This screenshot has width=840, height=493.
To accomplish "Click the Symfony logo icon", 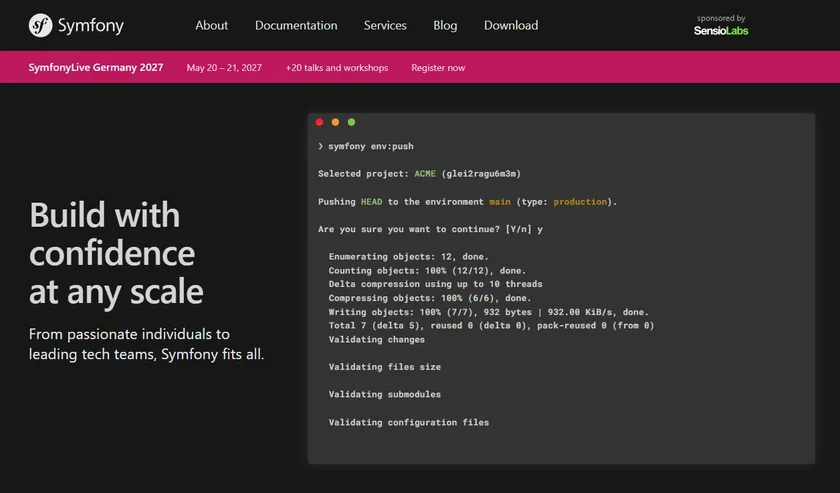I will tap(40, 25).
